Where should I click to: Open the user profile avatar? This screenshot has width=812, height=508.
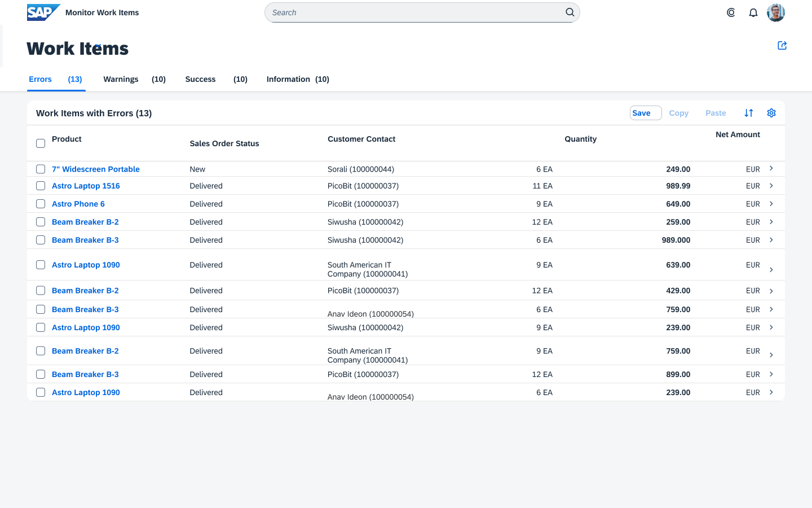pos(776,12)
